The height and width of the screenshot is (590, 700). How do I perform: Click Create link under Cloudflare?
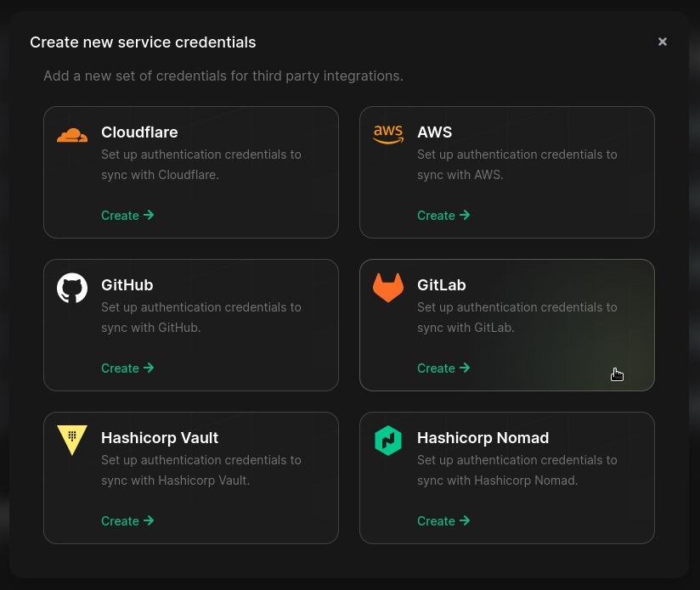pyautogui.click(x=127, y=216)
